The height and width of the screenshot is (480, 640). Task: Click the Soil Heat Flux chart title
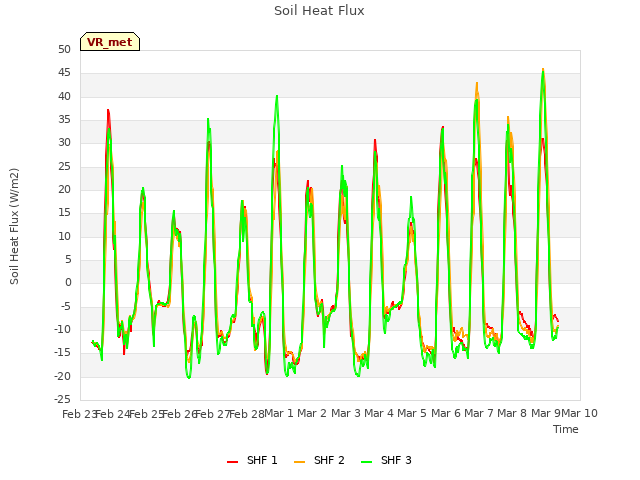[x=319, y=11]
